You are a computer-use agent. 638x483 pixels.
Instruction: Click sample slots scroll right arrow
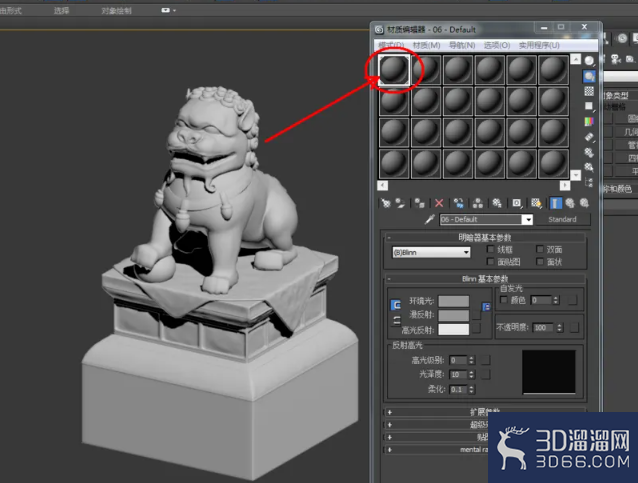(565, 186)
